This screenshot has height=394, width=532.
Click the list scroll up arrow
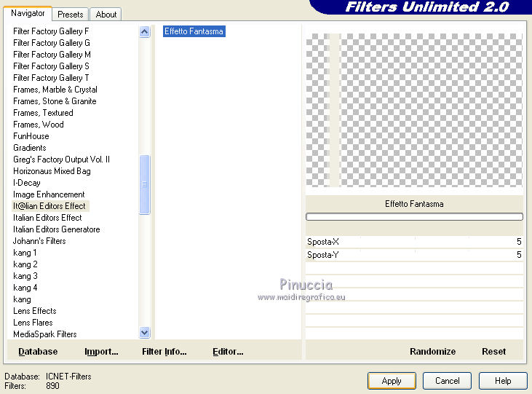pos(145,32)
